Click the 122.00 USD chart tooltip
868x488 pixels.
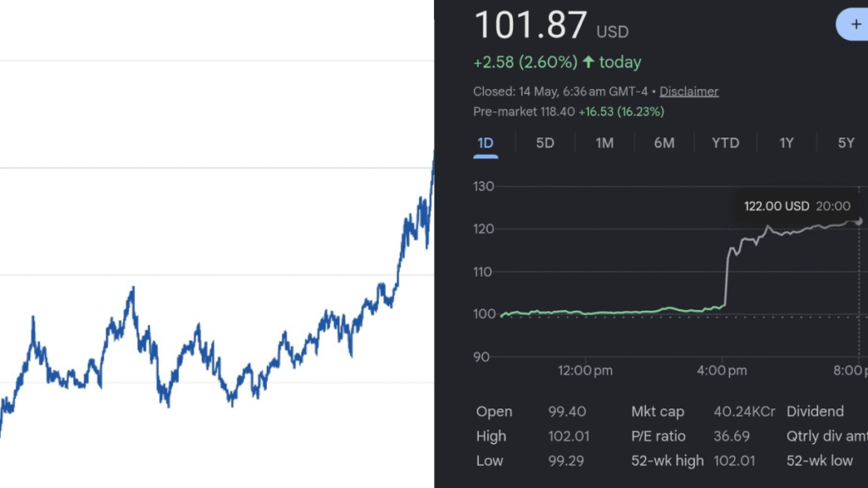point(797,207)
